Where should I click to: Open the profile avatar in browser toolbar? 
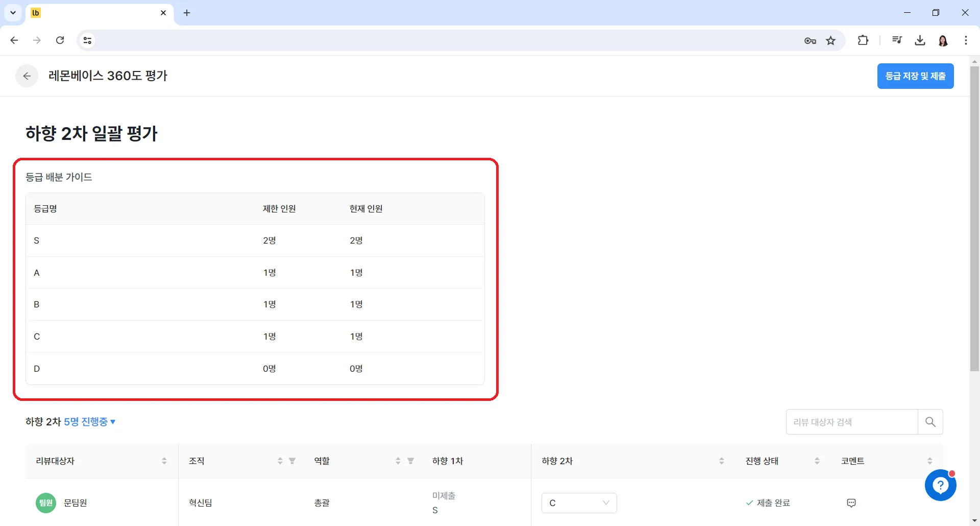pos(943,40)
